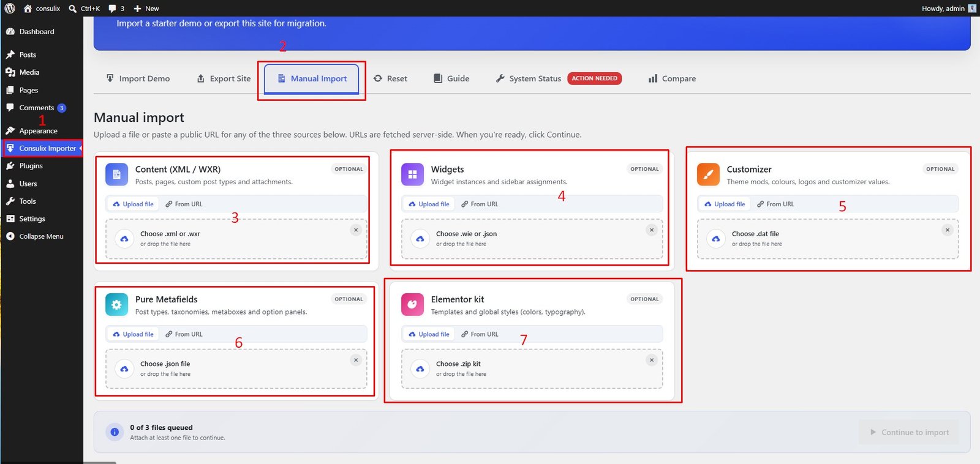Switch to the Export Site tab
The height and width of the screenshot is (464, 980).
(x=224, y=78)
